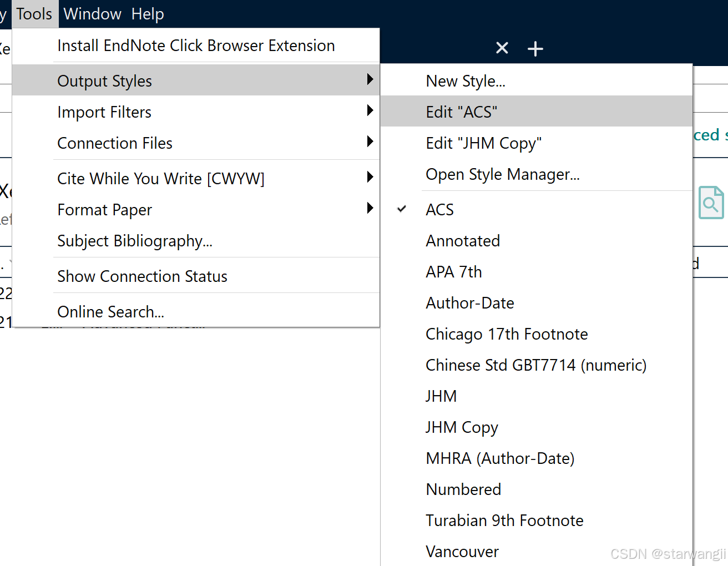This screenshot has width=728, height=566.
Task: Create a New Style
Action: tap(537, 81)
